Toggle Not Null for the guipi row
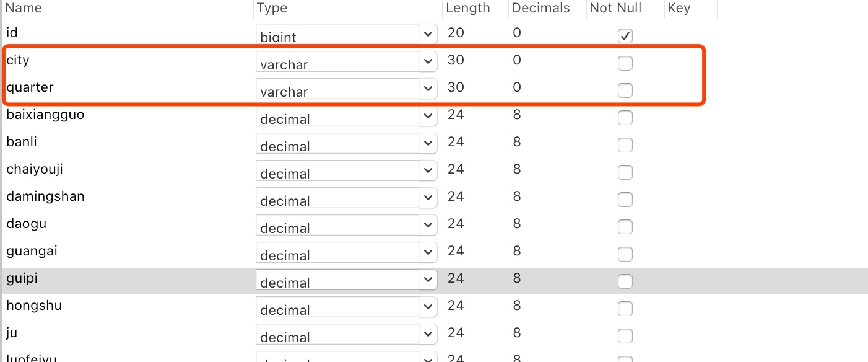The image size is (868, 362). (x=625, y=281)
